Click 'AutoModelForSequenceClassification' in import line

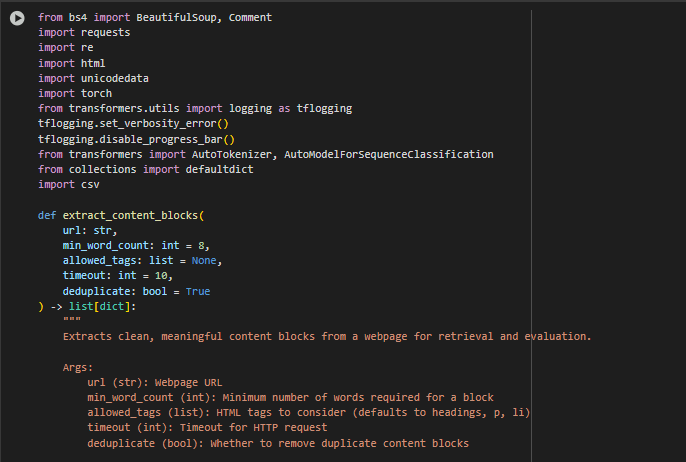(389, 154)
